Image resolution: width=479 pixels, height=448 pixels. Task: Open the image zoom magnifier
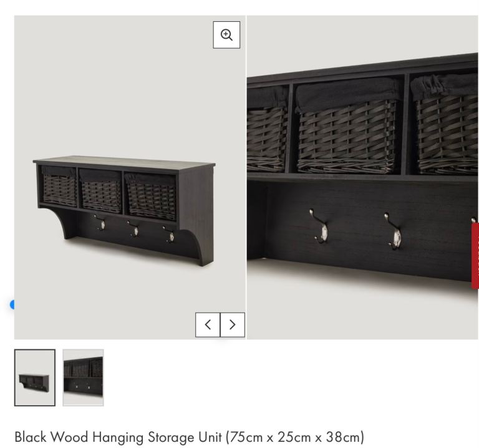point(226,35)
